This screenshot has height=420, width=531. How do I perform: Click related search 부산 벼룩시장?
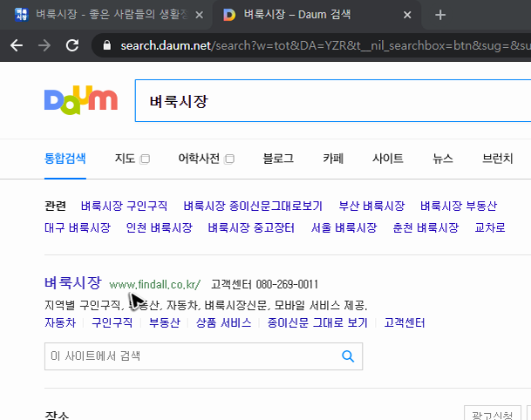click(x=371, y=206)
